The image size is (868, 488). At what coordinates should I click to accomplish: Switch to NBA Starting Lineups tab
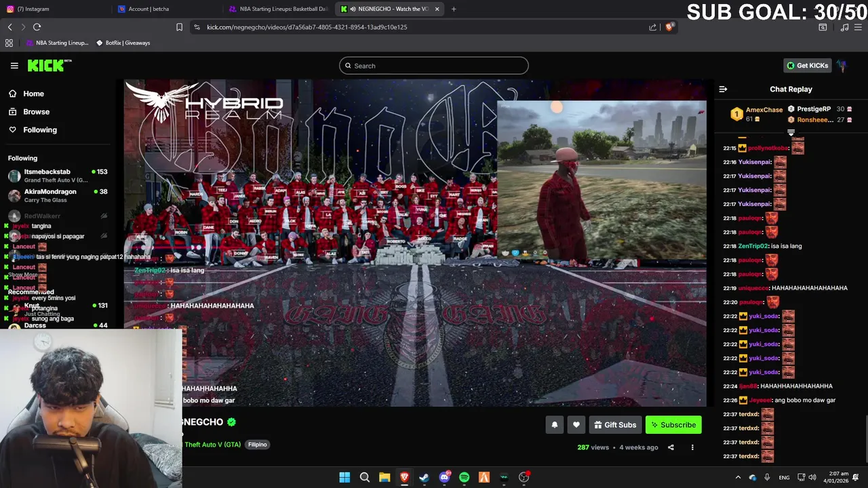point(279,9)
